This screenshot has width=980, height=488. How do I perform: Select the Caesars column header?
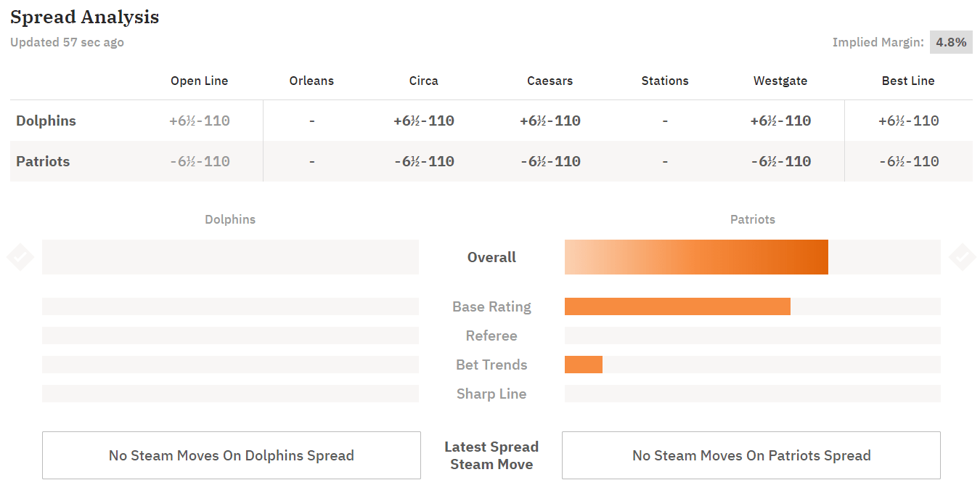[x=550, y=81]
